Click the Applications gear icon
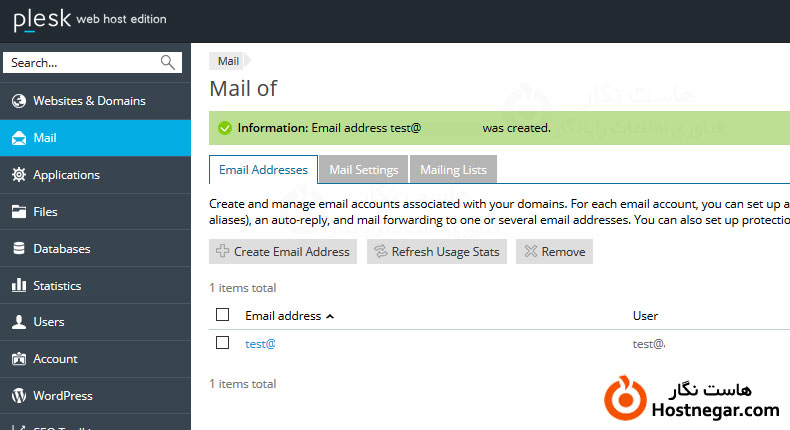This screenshot has width=790, height=430. coord(18,175)
